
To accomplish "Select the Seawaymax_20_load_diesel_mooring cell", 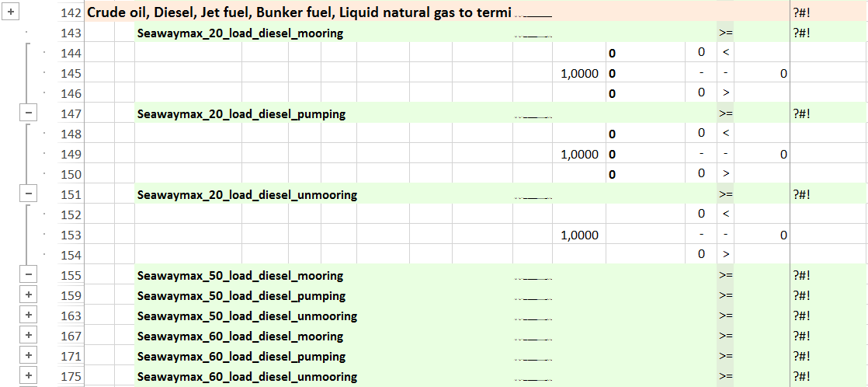I will [x=240, y=33].
